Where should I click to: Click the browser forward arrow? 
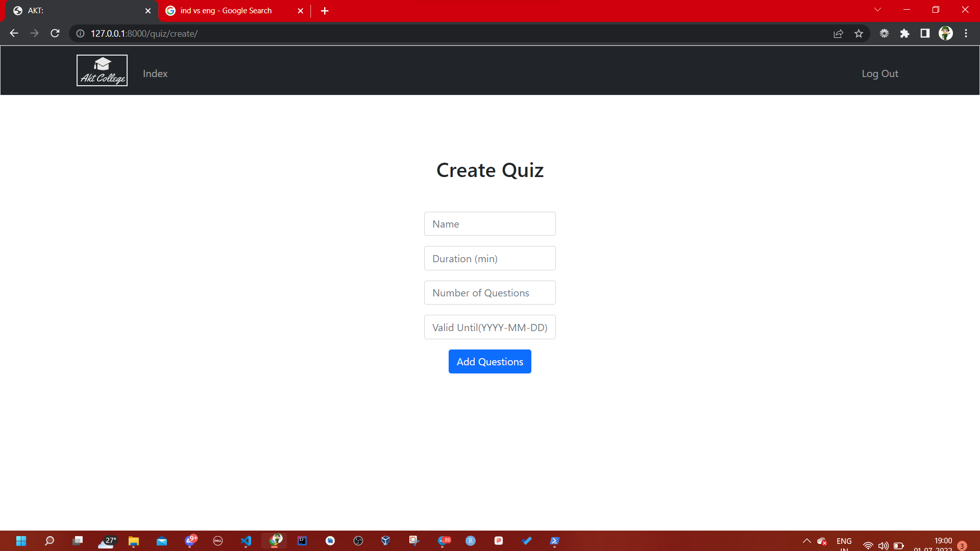pos(34,33)
